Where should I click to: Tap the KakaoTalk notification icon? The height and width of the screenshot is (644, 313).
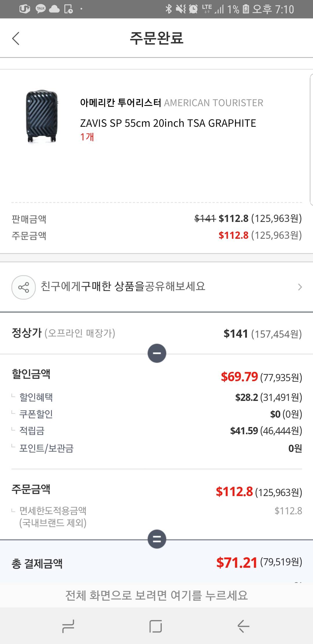pos(41,9)
